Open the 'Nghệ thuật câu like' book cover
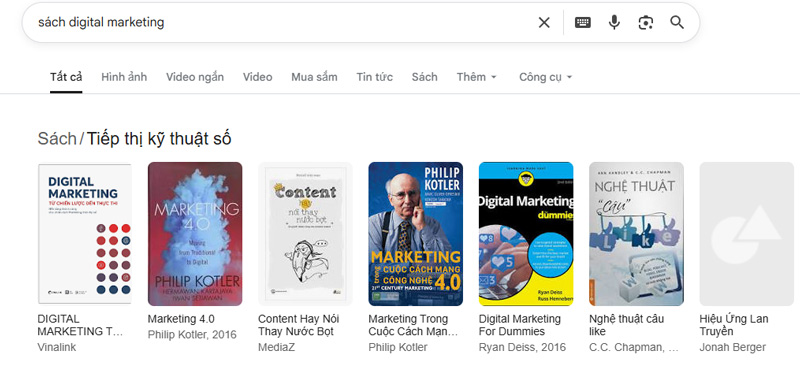This screenshot has width=800, height=375. coord(636,234)
